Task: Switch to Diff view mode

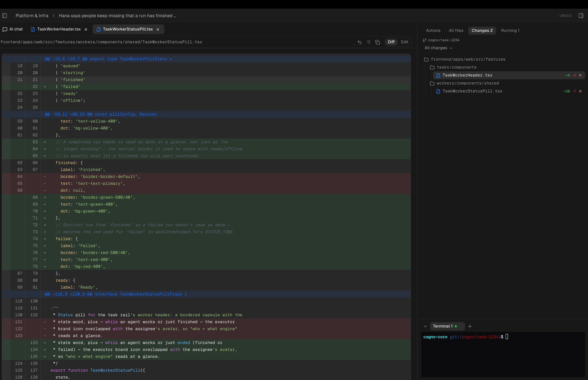Action: 391,42
